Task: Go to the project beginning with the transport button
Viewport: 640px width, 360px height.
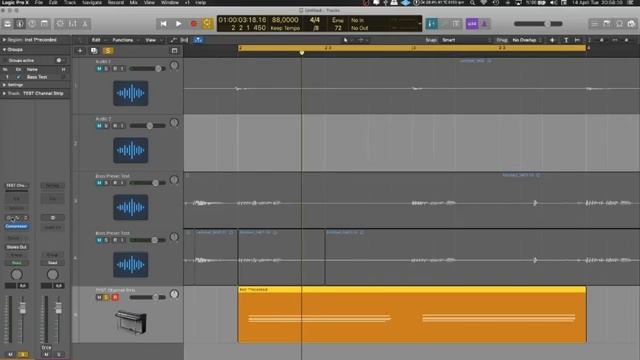Action: [163, 24]
